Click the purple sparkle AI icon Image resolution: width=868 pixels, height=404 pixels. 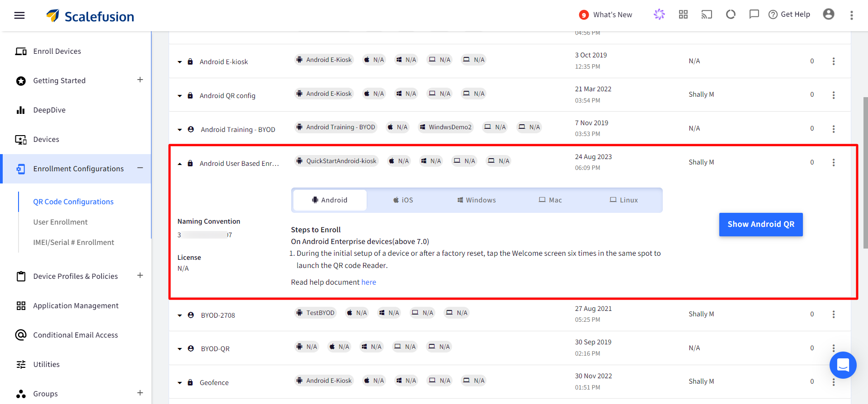coord(659,14)
